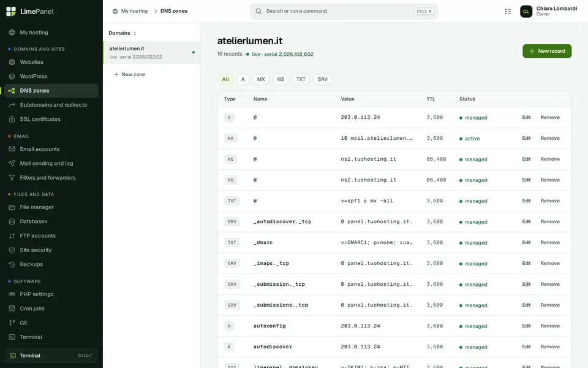Image resolution: width=588 pixels, height=368 pixels.
Task: Click the New record button
Action: 547,51
